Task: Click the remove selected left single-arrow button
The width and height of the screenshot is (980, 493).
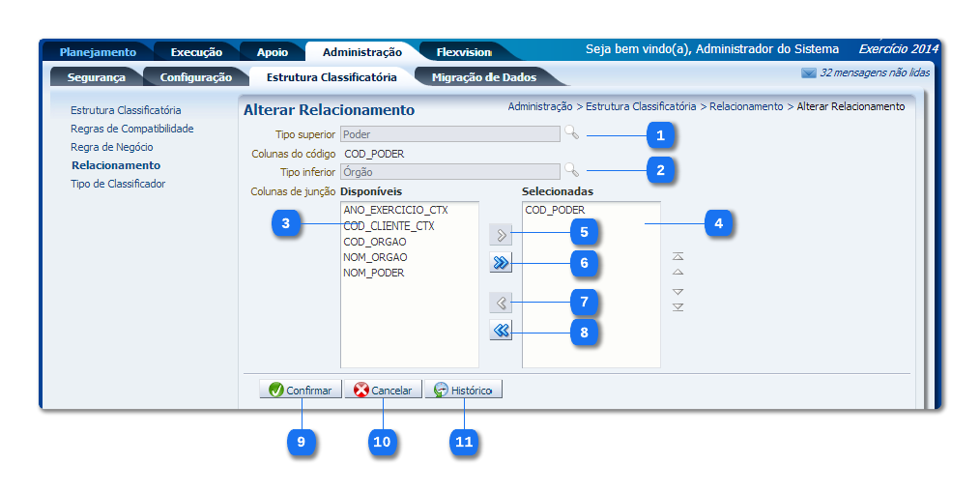Action: (x=501, y=303)
